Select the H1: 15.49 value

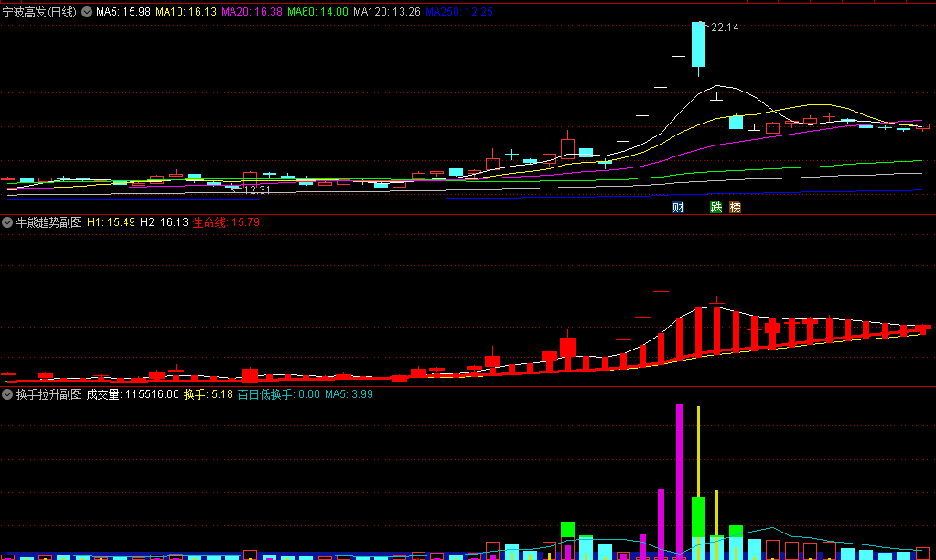111,222
